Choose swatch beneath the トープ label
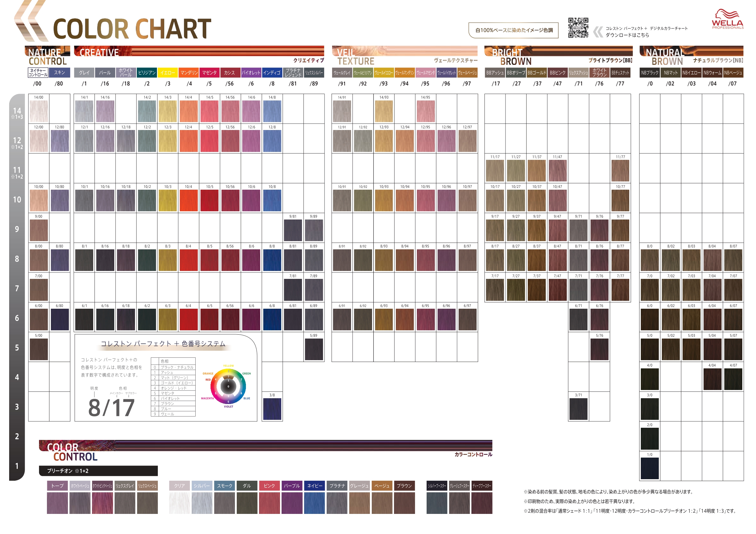 (x=57, y=503)
